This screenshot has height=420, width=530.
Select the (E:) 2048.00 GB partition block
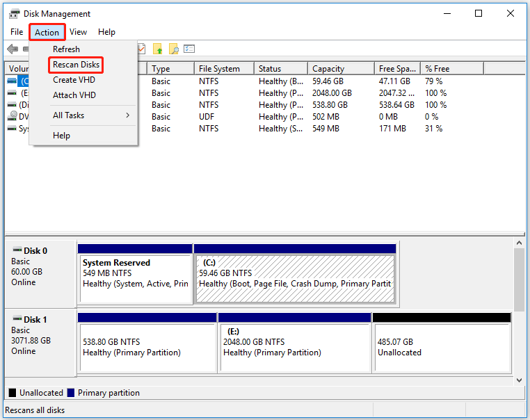[x=294, y=348]
